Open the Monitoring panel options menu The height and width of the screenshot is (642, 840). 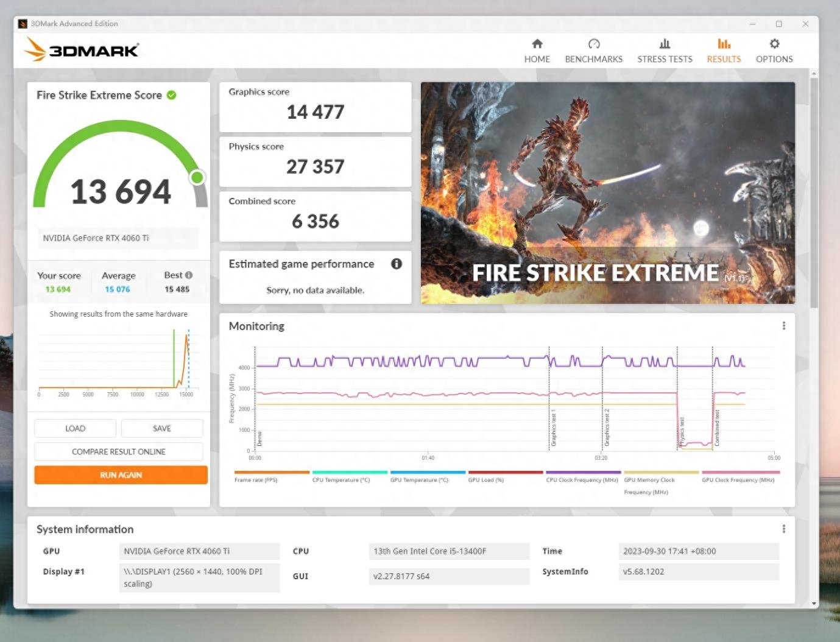783,326
